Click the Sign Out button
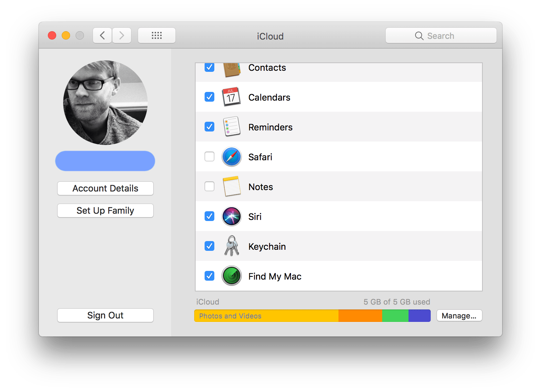Screen dimensions: 541x392 click(x=105, y=315)
